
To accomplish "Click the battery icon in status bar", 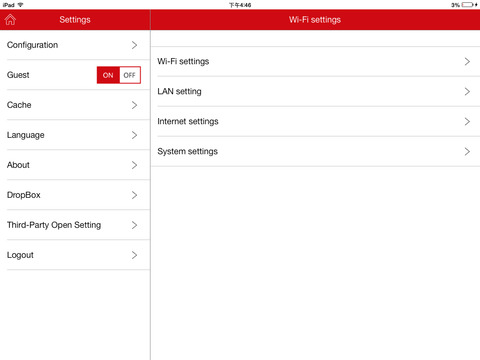I will click(467, 5).
